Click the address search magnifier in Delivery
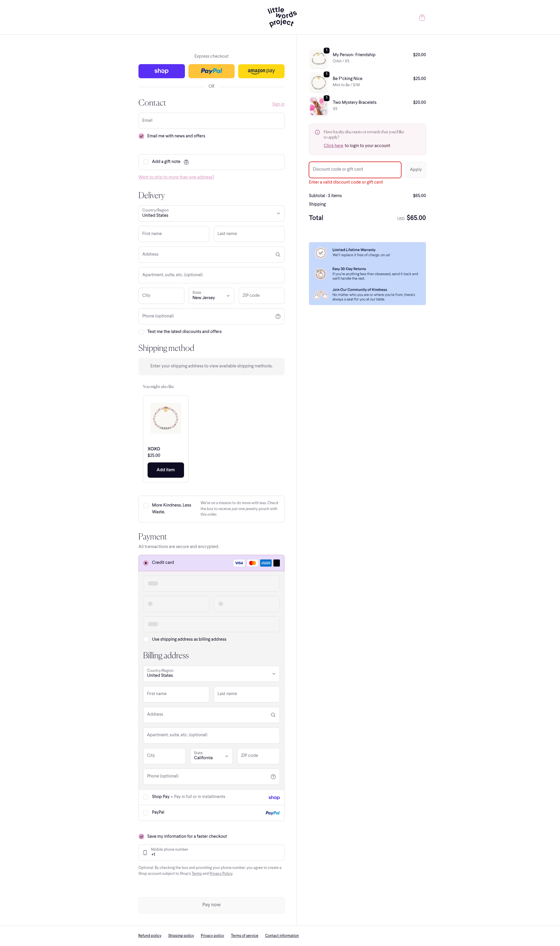The width and height of the screenshot is (560, 946). point(278,255)
